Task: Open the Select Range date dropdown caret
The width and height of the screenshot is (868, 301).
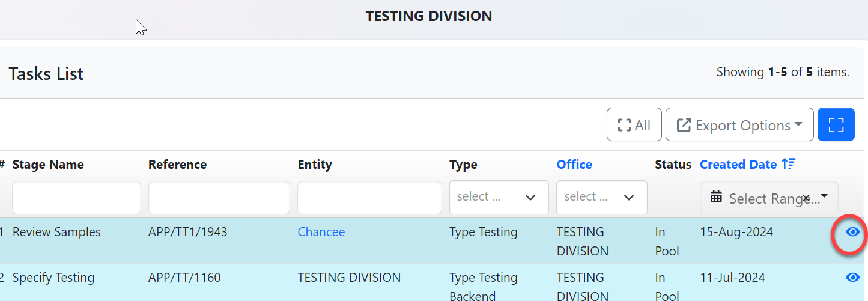Action: click(824, 196)
